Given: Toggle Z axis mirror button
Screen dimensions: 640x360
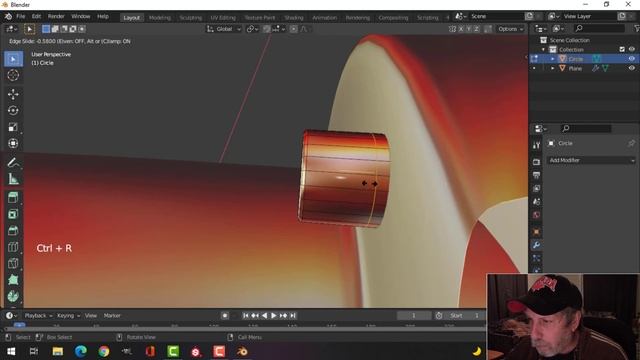Looking at the screenshot, I should tap(476, 29).
